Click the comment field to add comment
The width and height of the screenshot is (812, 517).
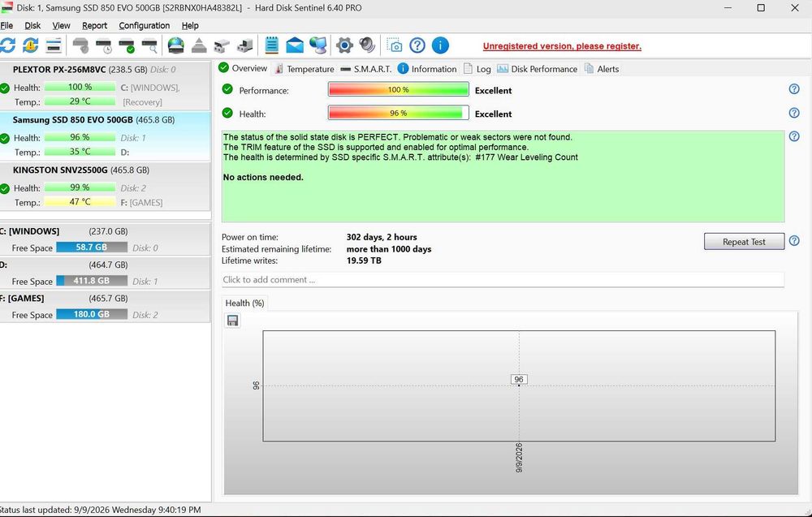(503, 279)
